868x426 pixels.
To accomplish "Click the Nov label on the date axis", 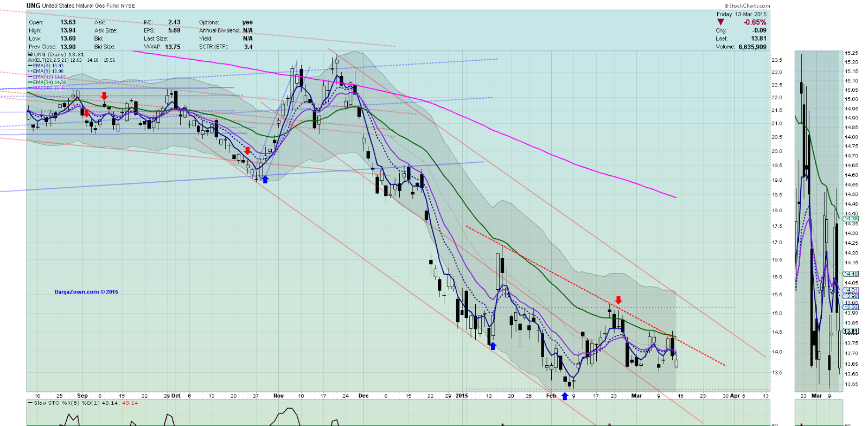I will (x=279, y=396).
